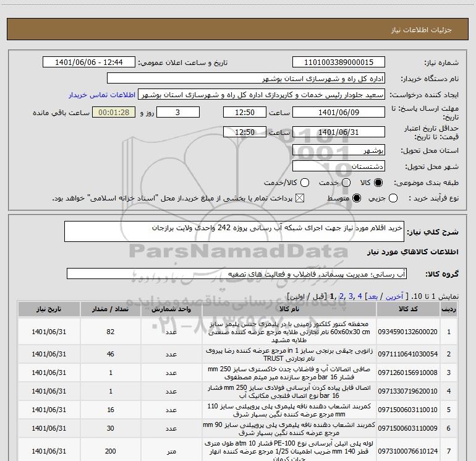Click item code 0973100076610124

[x=408, y=451]
